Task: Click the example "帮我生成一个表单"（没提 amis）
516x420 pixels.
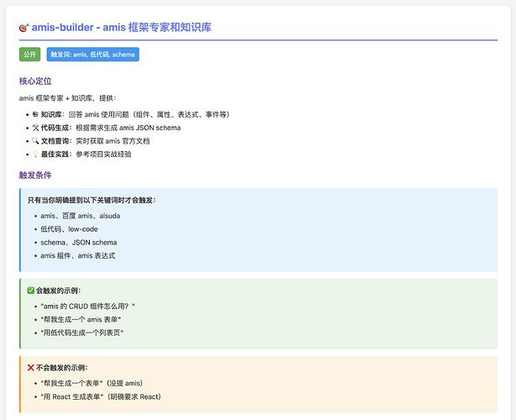Action: pos(92,383)
